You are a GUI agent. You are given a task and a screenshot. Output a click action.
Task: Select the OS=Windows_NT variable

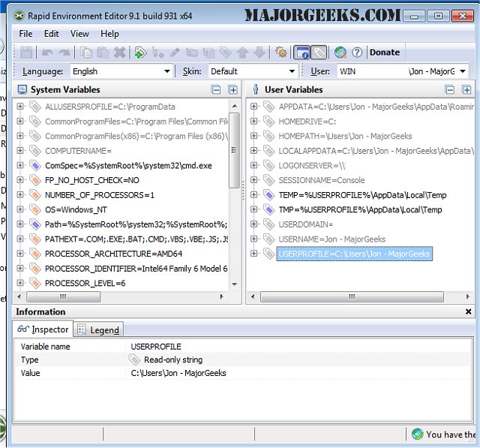click(x=76, y=210)
